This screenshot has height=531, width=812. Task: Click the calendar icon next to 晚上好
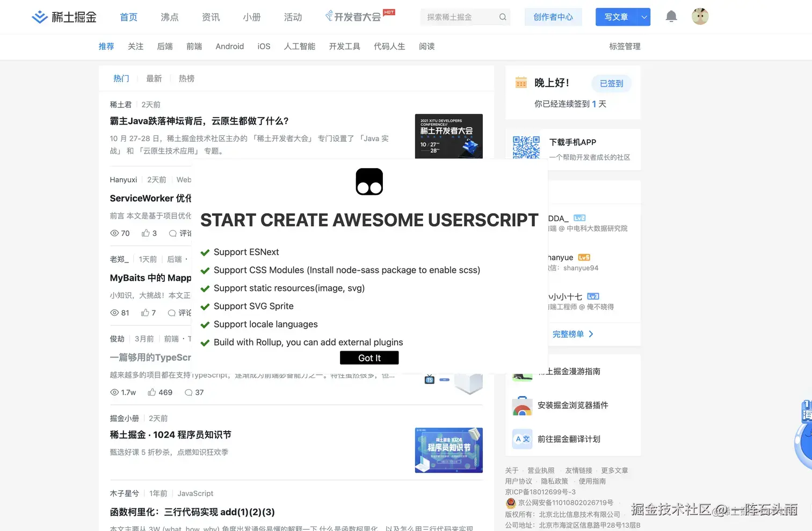pos(520,82)
